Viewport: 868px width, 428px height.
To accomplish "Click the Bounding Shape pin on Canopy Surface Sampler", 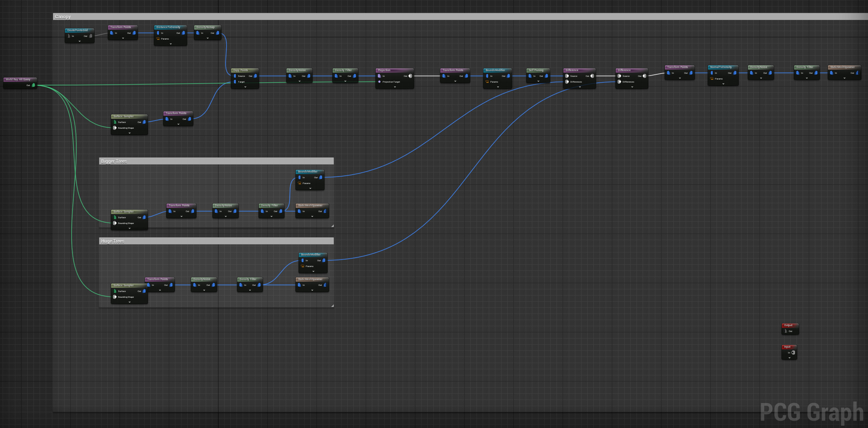I will click(115, 128).
